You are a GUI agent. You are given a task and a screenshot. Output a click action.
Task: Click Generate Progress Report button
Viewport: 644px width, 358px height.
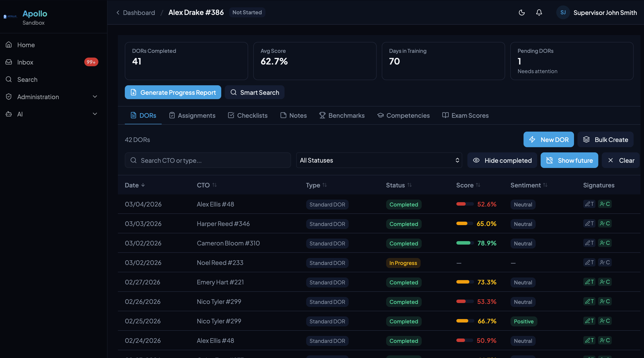(173, 92)
